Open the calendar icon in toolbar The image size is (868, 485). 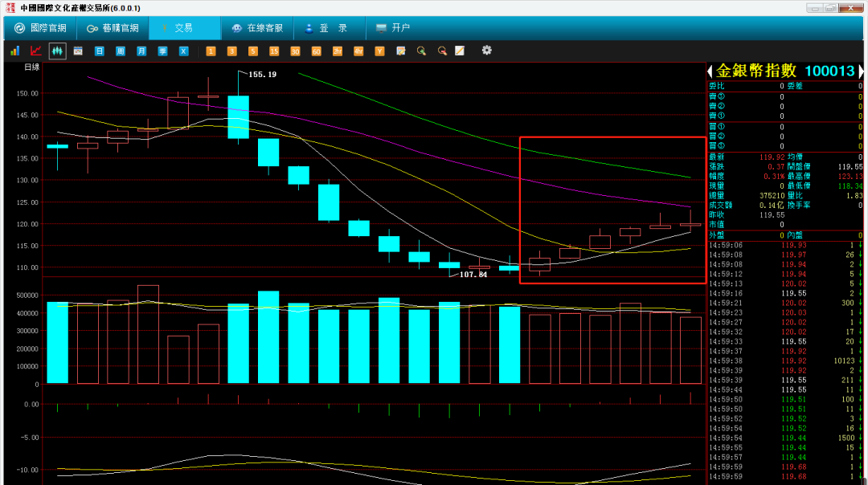click(x=78, y=51)
